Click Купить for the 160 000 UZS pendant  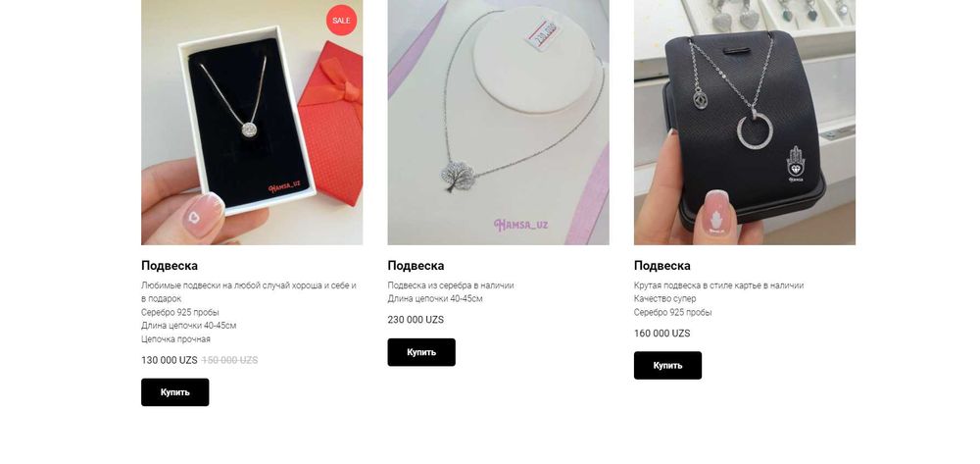667,365
